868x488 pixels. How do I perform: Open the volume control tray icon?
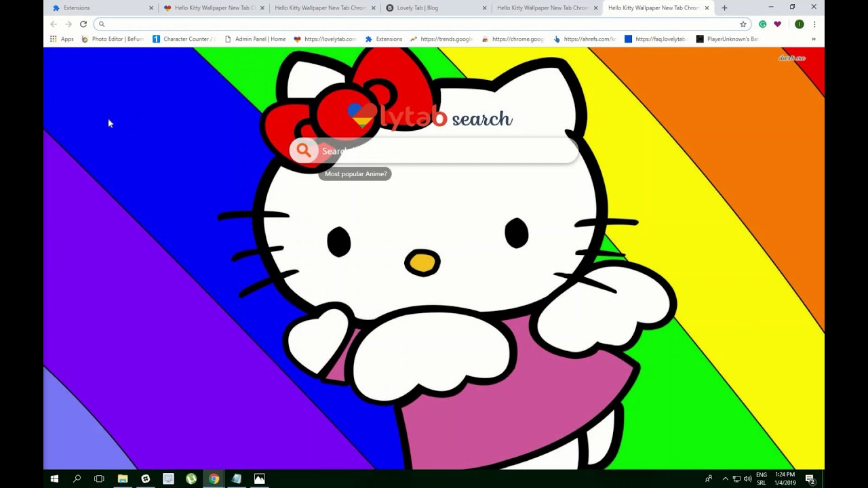click(x=747, y=479)
